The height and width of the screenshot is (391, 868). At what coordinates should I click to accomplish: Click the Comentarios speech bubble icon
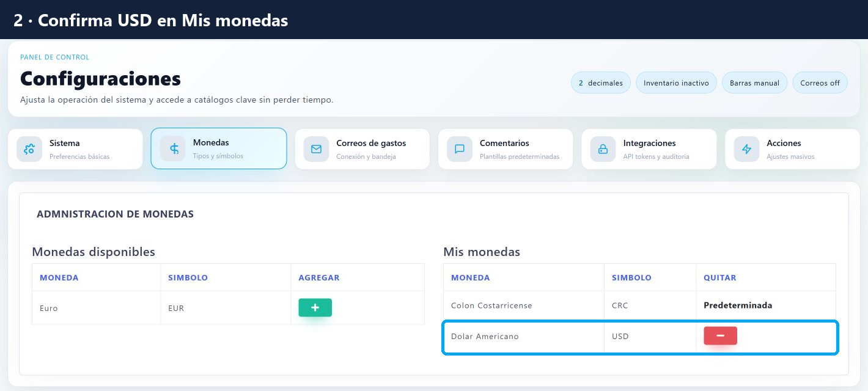(x=460, y=149)
